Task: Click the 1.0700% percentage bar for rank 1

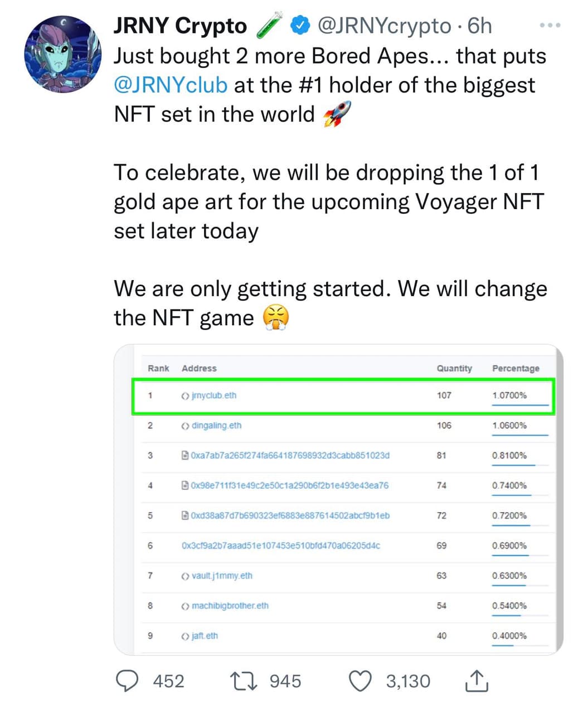Action: [x=509, y=395]
